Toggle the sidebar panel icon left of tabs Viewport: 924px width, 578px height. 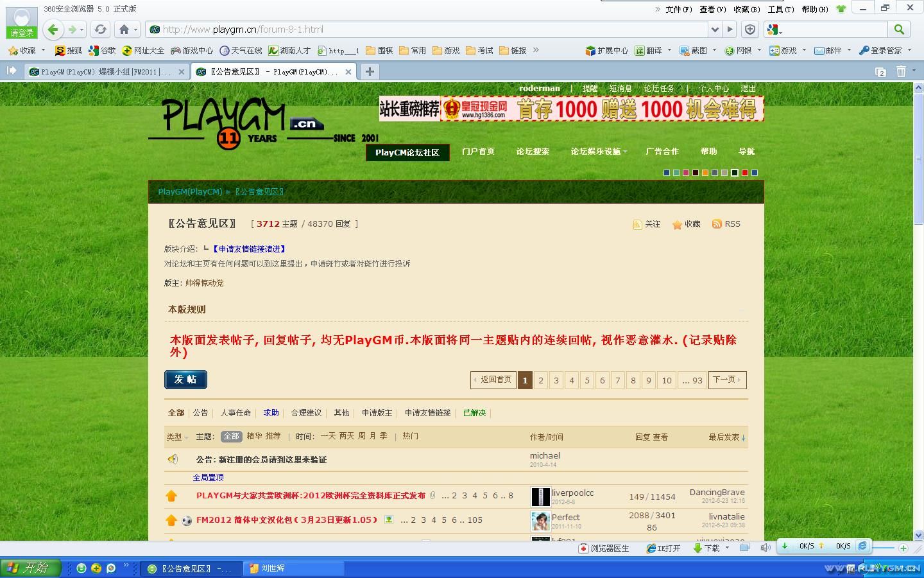12,71
